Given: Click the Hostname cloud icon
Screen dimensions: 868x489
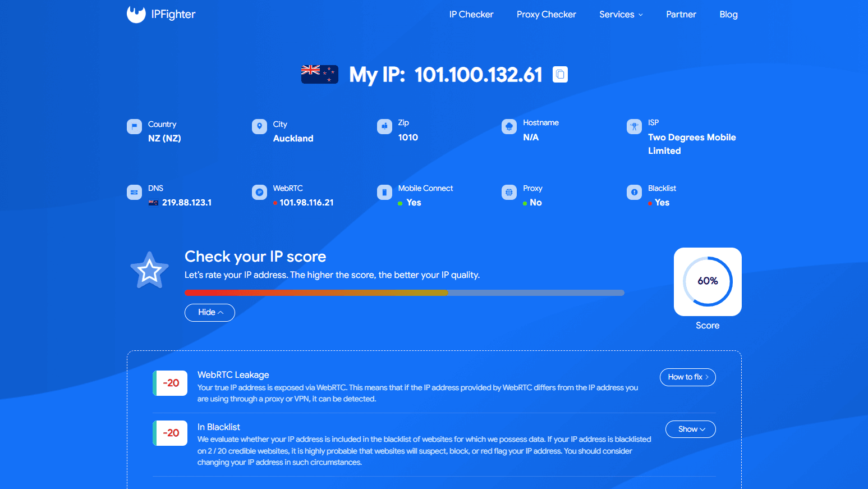Looking at the screenshot, I should [509, 126].
